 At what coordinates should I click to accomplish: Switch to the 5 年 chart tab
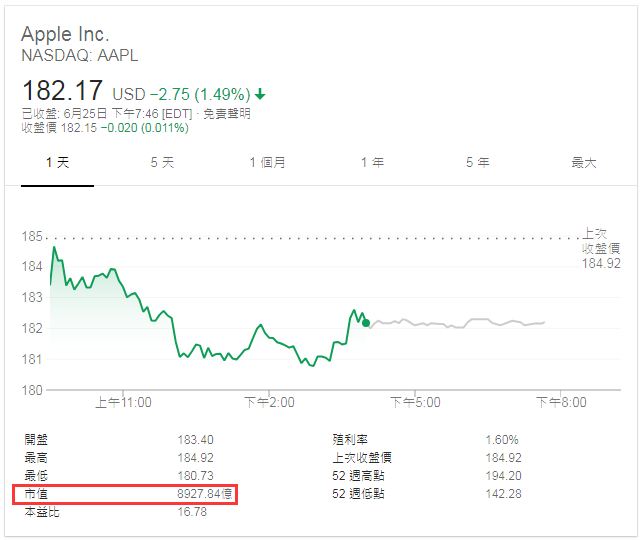tap(477, 163)
